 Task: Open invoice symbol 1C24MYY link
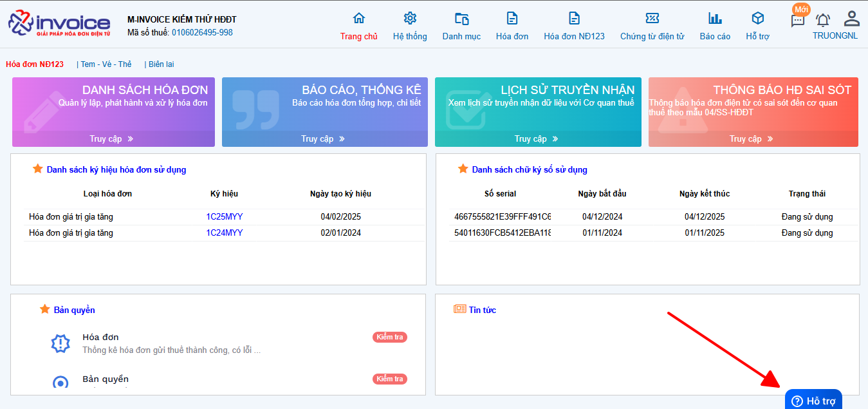point(225,233)
